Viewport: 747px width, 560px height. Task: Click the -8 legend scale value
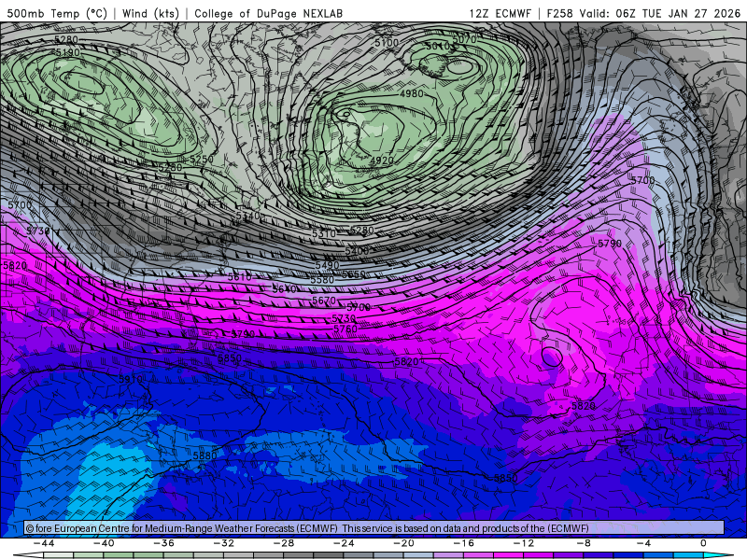[x=585, y=543]
